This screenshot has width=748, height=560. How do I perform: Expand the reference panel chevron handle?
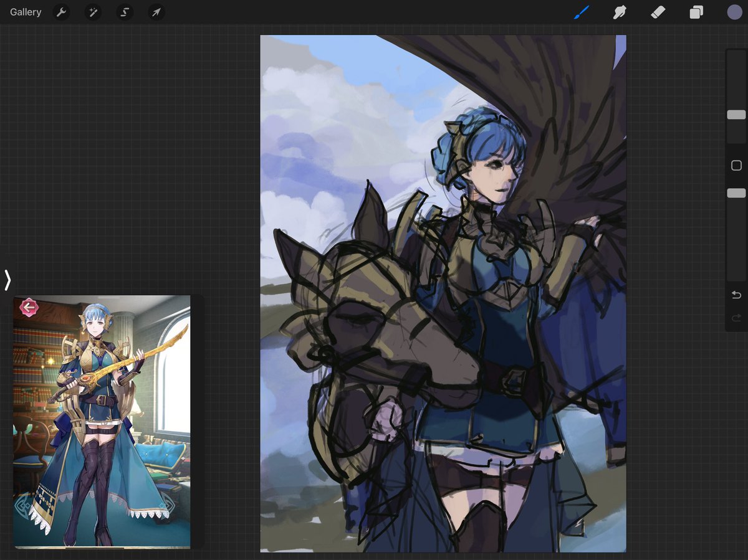pos(7,280)
